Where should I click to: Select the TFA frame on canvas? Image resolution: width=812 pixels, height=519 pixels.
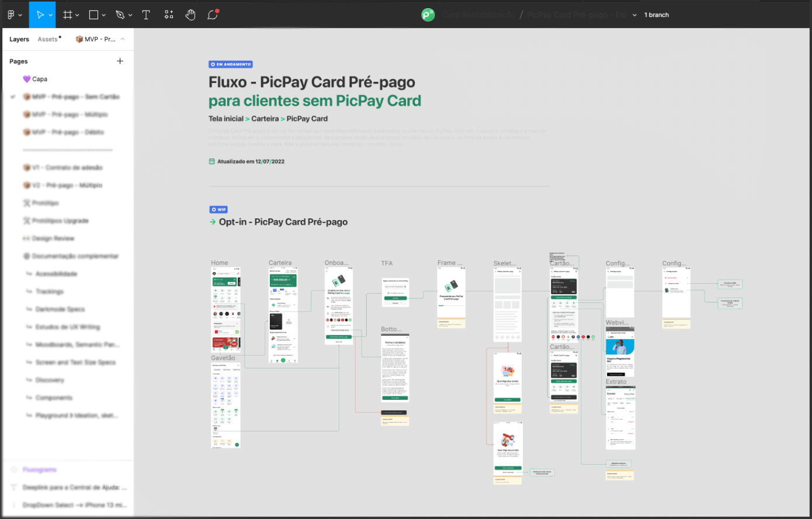pos(395,292)
